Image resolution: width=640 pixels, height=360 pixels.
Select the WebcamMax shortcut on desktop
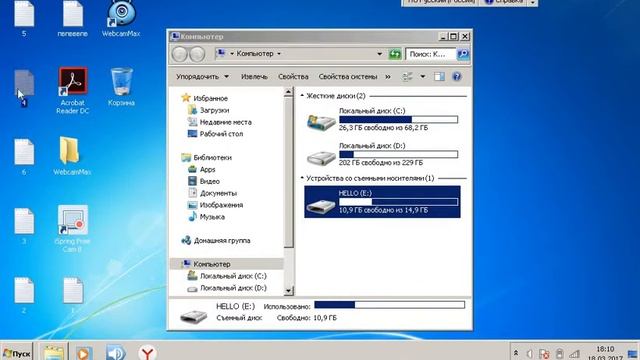point(121,18)
